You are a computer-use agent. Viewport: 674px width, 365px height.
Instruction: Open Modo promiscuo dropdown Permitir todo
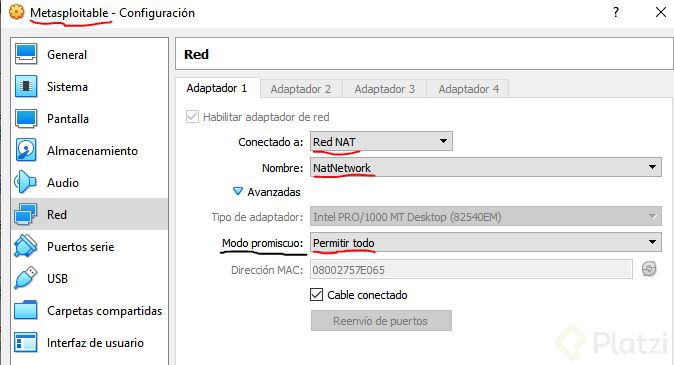click(x=486, y=242)
